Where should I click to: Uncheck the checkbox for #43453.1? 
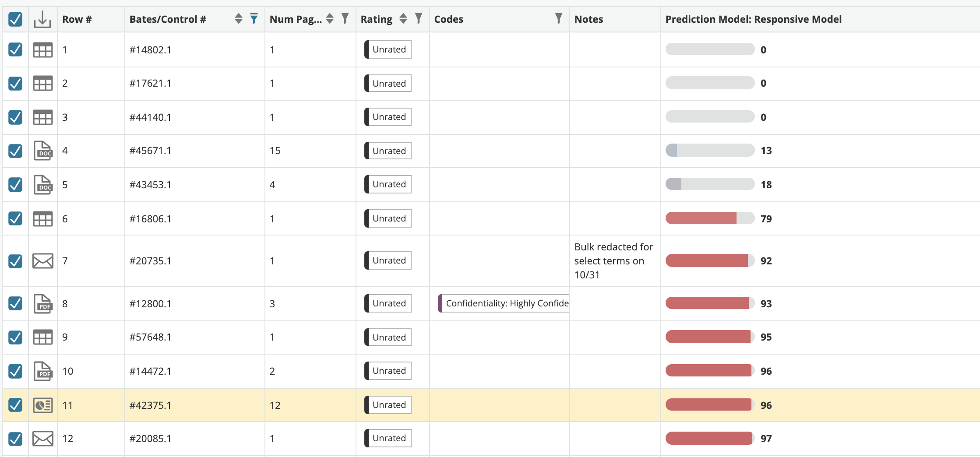click(15, 185)
